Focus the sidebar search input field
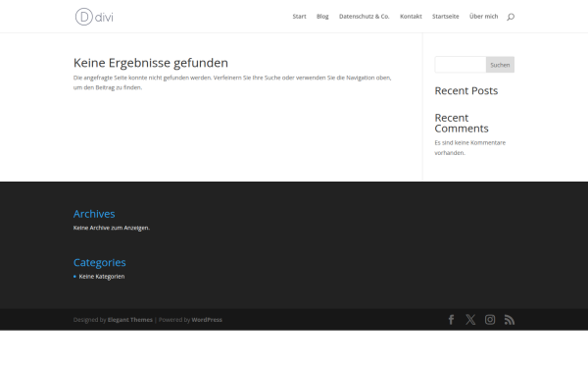 (x=461, y=65)
